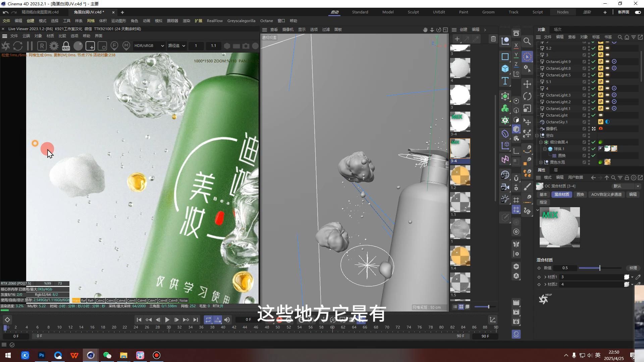The image size is (644, 362).
Task: Switch to the 场次 takes tab
Action: [x=557, y=29]
